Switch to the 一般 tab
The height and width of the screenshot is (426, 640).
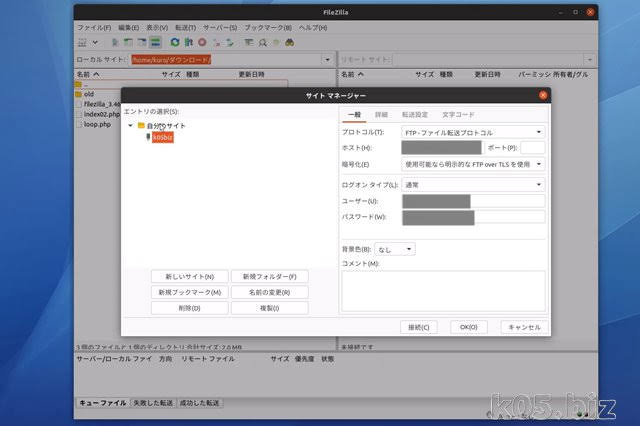[354, 115]
